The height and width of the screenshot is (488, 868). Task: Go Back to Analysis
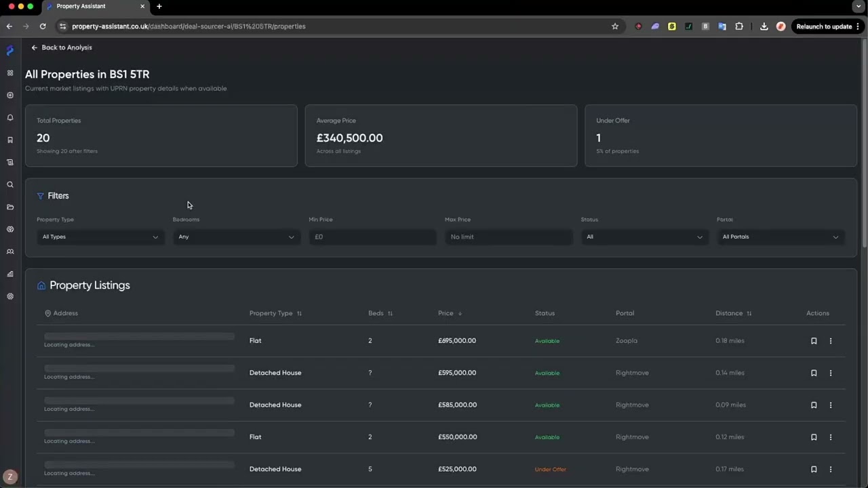(61, 47)
